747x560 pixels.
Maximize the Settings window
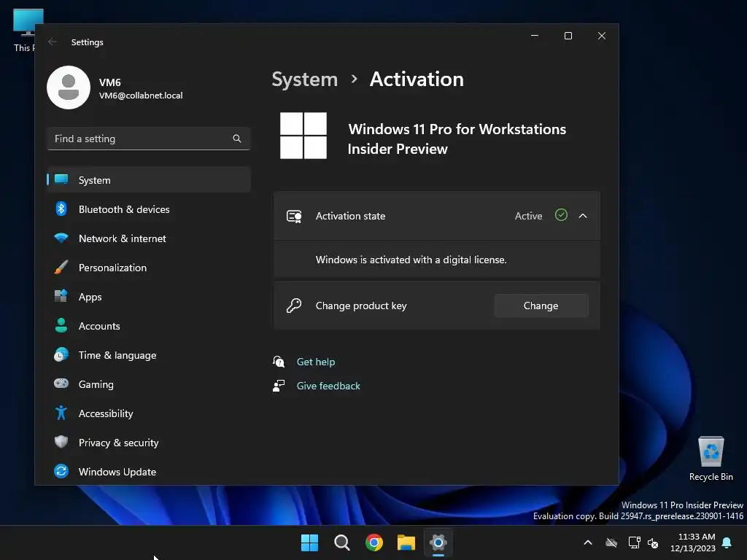point(568,36)
